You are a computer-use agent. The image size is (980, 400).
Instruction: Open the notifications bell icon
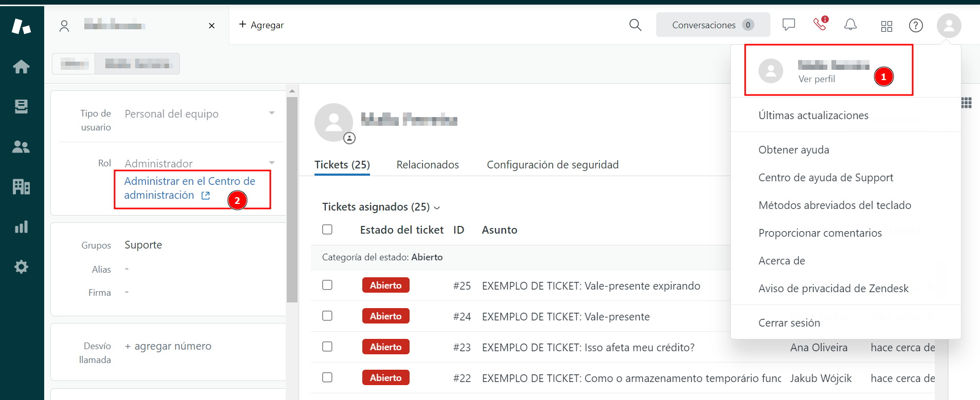[850, 25]
